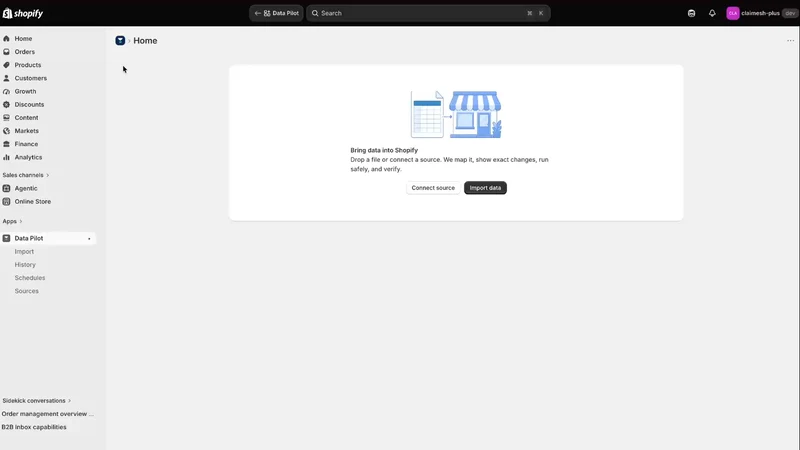Click the Growth icon in sidebar
800x450 pixels.
pyautogui.click(x=6, y=91)
